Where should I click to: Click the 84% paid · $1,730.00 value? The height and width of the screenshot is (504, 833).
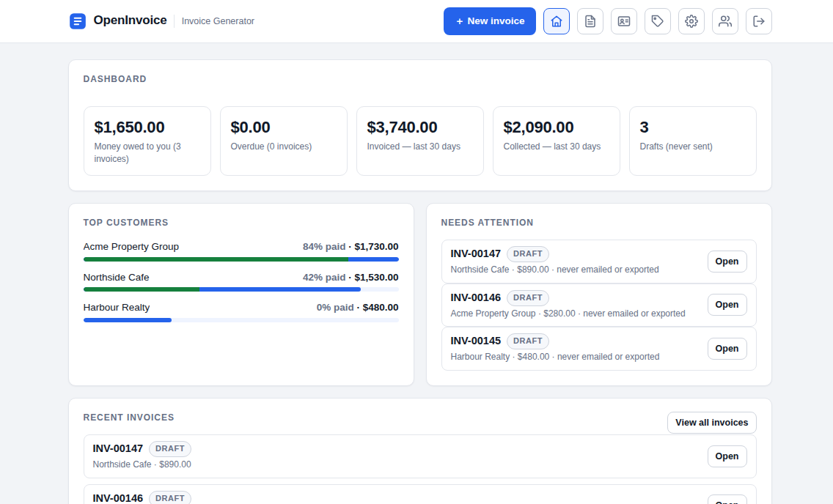[351, 247]
